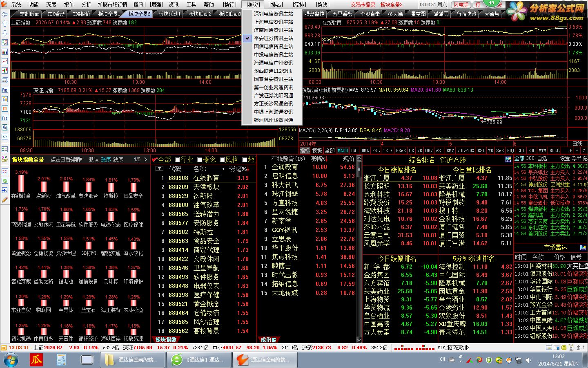Click the 日线 period button

577,144
